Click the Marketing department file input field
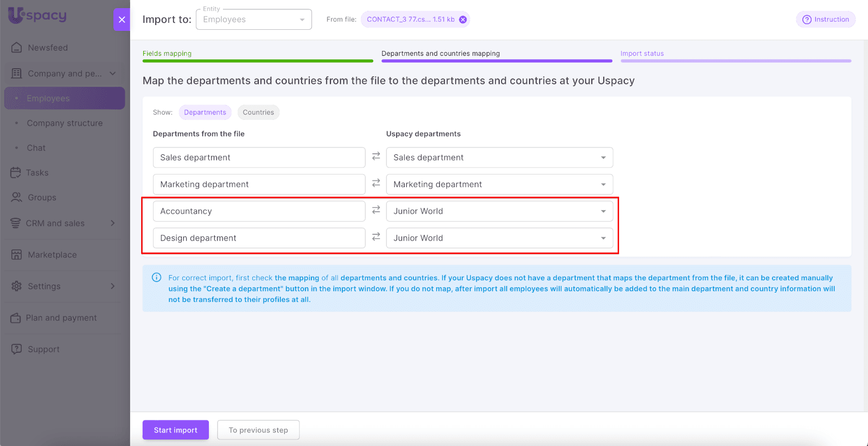The height and width of the screenshot is (446, 868). tap(259, 184)
